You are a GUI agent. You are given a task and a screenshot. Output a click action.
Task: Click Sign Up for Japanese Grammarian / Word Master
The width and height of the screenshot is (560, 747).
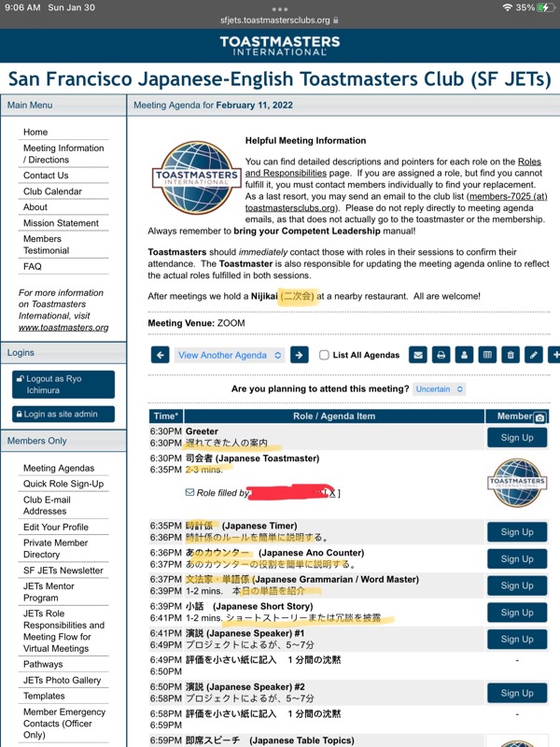517,585
